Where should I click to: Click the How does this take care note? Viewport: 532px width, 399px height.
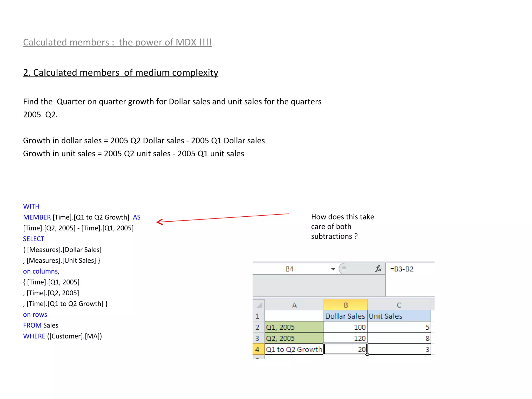(x=343, y=227)
